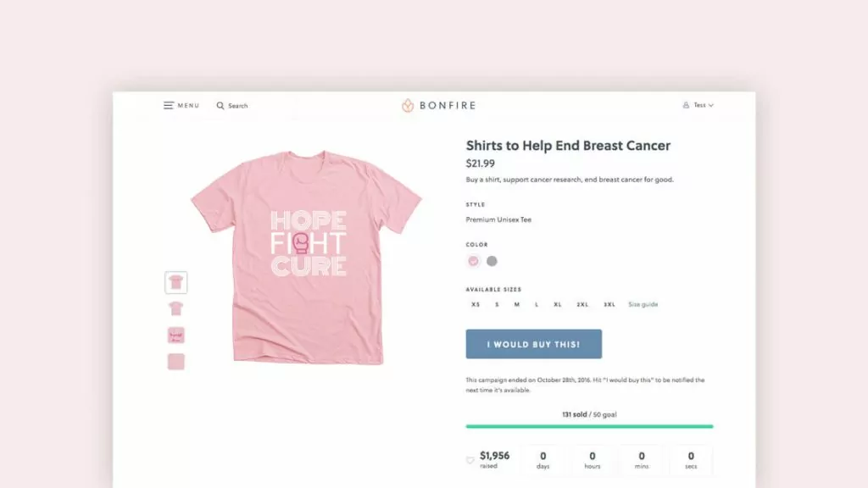Screen dimensions: 868x488
Task: Select the pink color option
Action: 471,261
